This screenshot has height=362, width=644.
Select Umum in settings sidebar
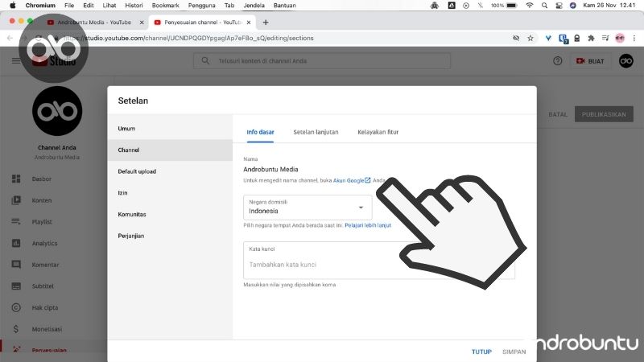pyautogui.click(x=170, y=129)
